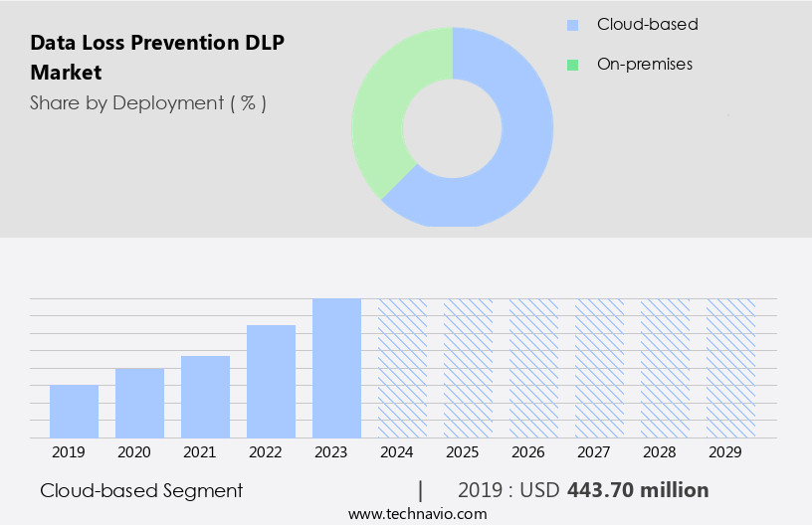Screen dimensions: 812x525
Task: Click the tallest solid 2023 bar
Action: click(x=336, y=368)
